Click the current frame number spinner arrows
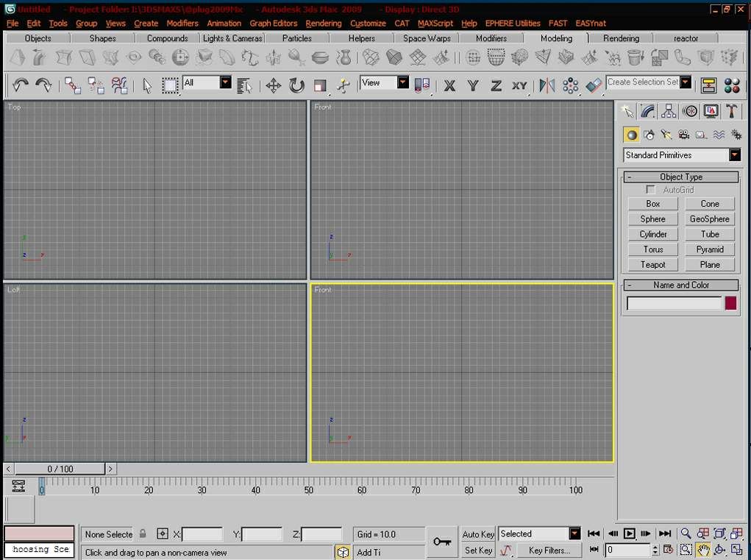Screen dimensions: 751x560 655,550
